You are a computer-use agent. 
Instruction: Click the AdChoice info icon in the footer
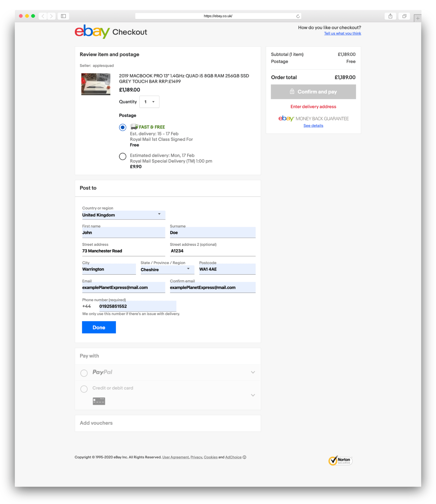click(x=244, y=457)
